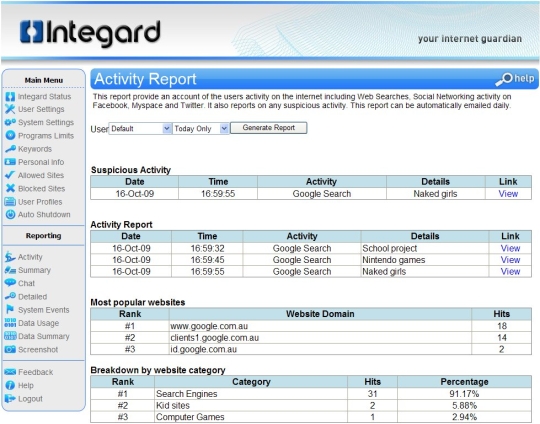Click www.google.com.au domain cell
This screenshot has height=424, width=540.
(320, 326)
